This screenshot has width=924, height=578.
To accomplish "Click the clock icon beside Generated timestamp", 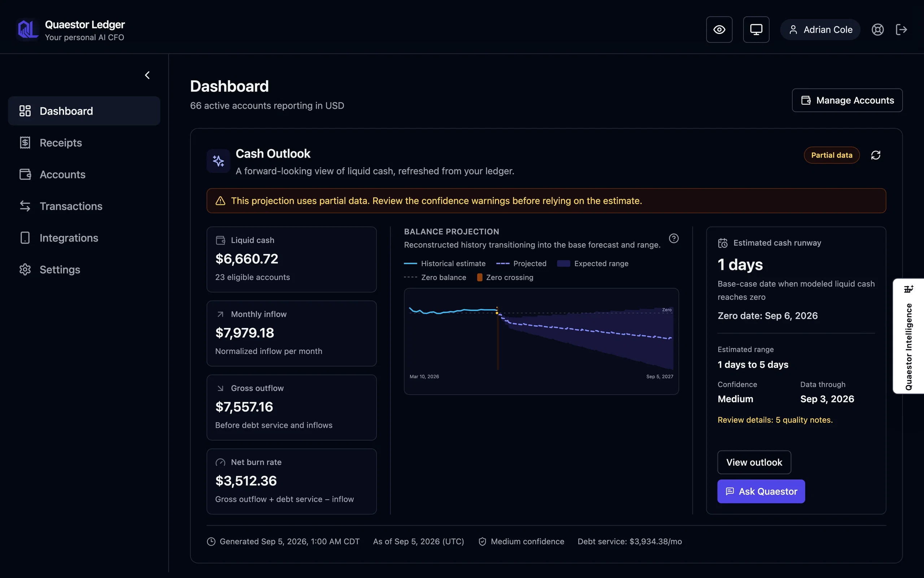I will point(211,541).
